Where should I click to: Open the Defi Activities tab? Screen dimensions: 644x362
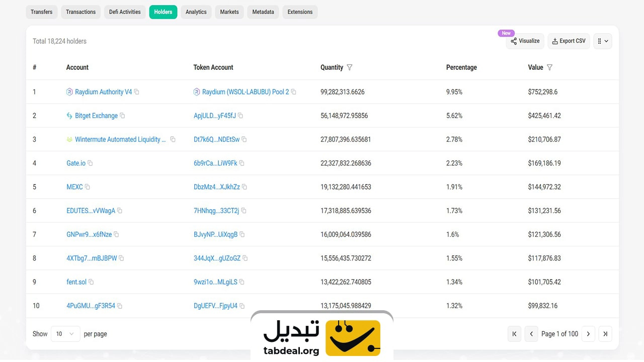pyautogui.click(x=125, y=12)
